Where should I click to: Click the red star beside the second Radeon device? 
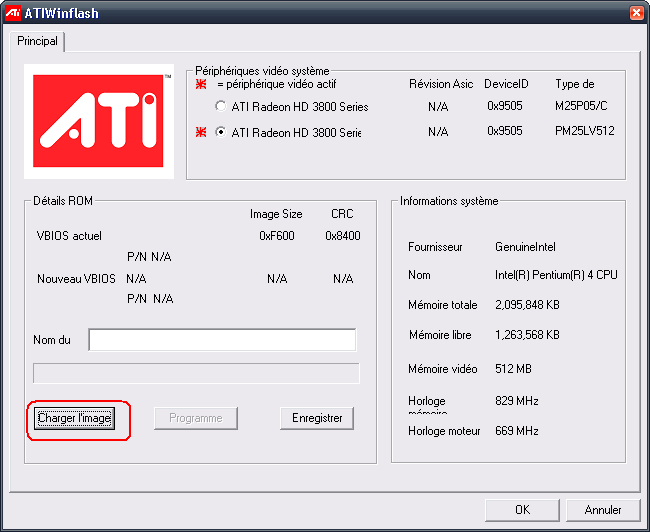(202, 132)
